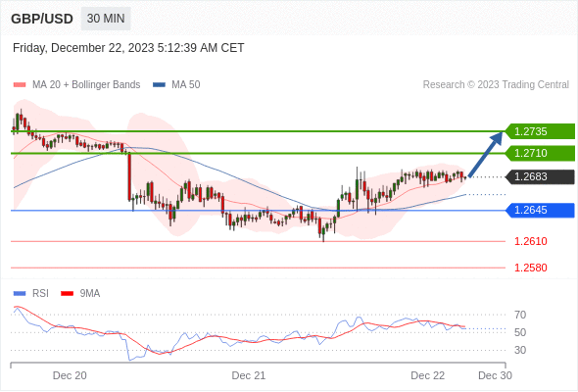
Task: Click the 1.2710 green resistance price tag
Action: 540,153
